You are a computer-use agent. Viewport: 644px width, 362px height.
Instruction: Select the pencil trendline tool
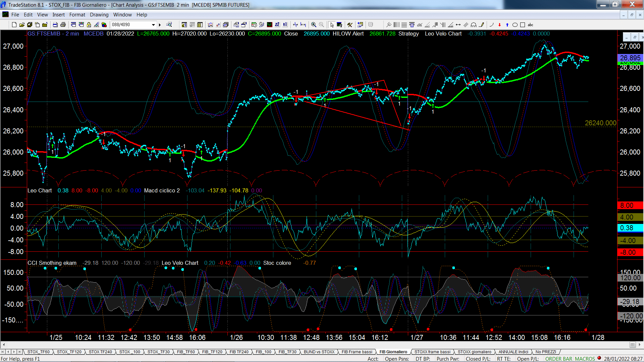click(x=482, y=25)
